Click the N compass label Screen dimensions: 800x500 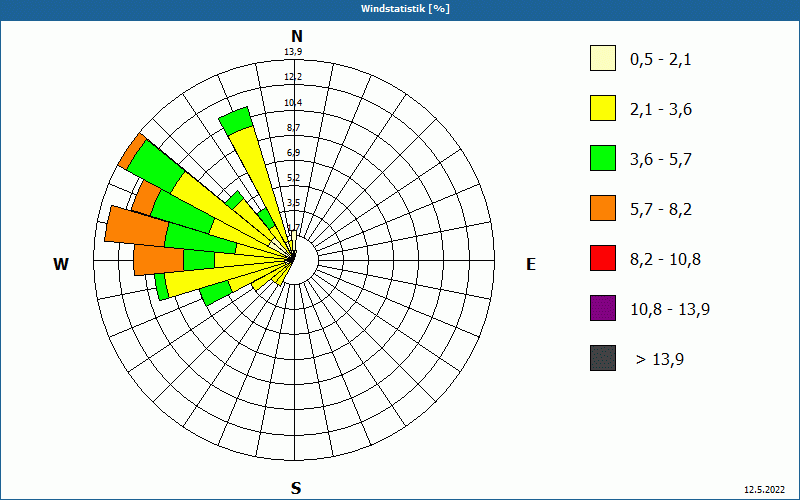296,36
